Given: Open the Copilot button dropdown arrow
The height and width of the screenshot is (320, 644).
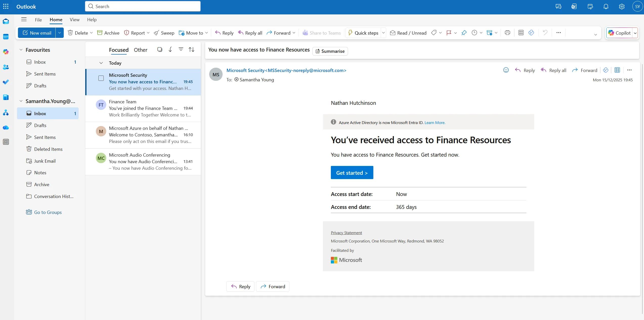Looking at the screenshot, I should [x=635, y=33].
